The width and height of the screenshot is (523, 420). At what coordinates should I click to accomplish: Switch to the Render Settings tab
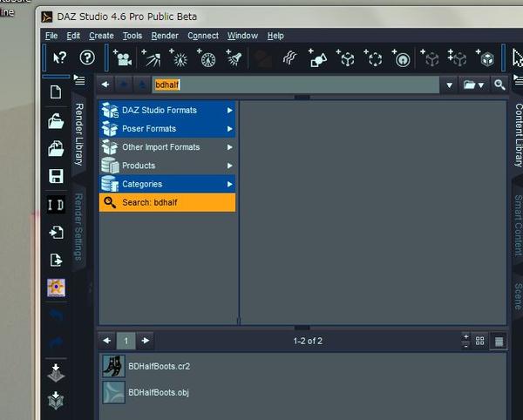(x=78, y=227)
